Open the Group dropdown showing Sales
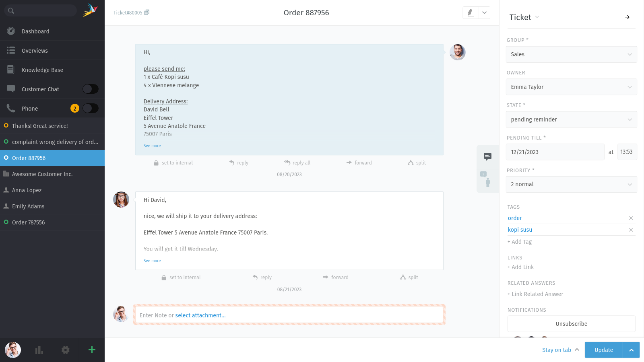 (x=571, y=54)
